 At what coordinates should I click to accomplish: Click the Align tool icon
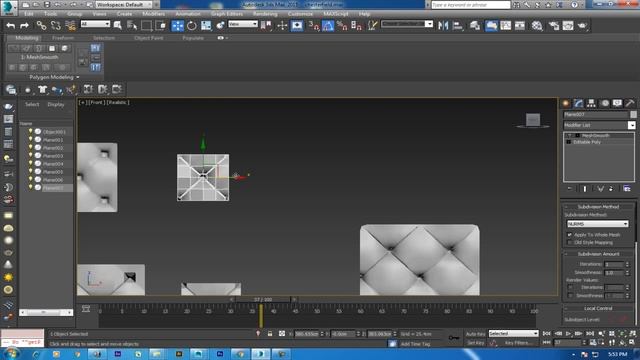[x=458, y=25]
